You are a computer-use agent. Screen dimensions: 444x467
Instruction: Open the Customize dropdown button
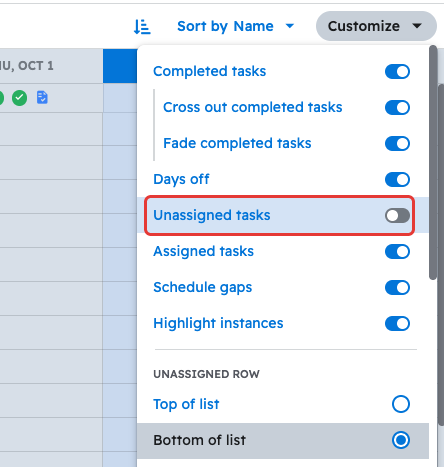(x=376, y=26)
